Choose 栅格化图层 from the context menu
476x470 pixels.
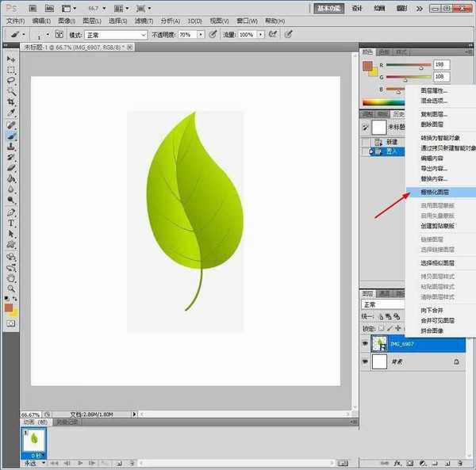(435, 192)
